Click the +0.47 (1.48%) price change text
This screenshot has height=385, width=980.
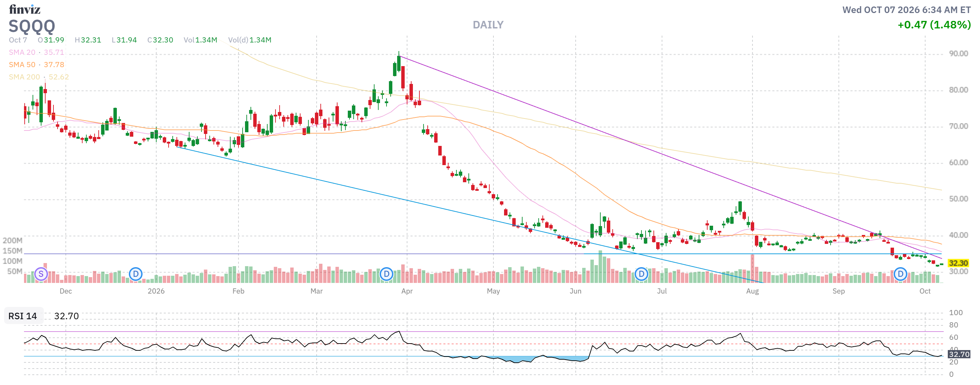pyautogui.click(x=934, y=25)
